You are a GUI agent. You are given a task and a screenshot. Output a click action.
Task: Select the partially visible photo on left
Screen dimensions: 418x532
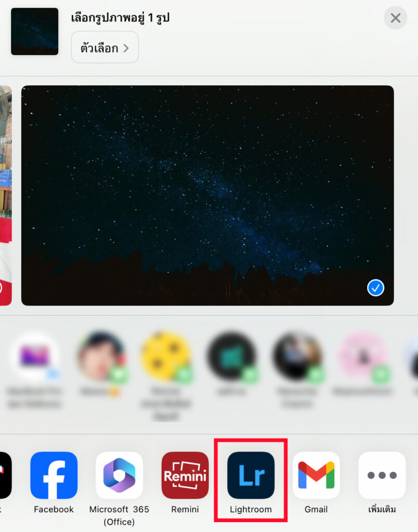[5, 195]
